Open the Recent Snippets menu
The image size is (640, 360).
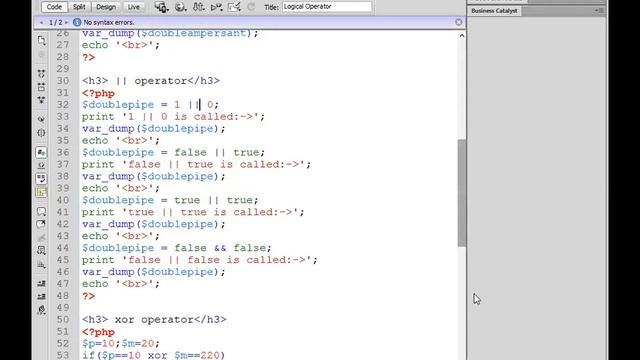[41, 250]
